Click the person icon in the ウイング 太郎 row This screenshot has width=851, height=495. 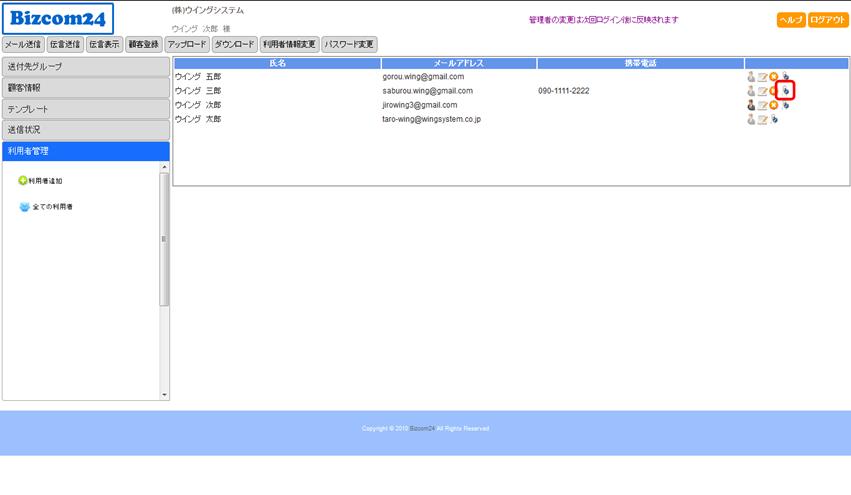coord(751,119)
